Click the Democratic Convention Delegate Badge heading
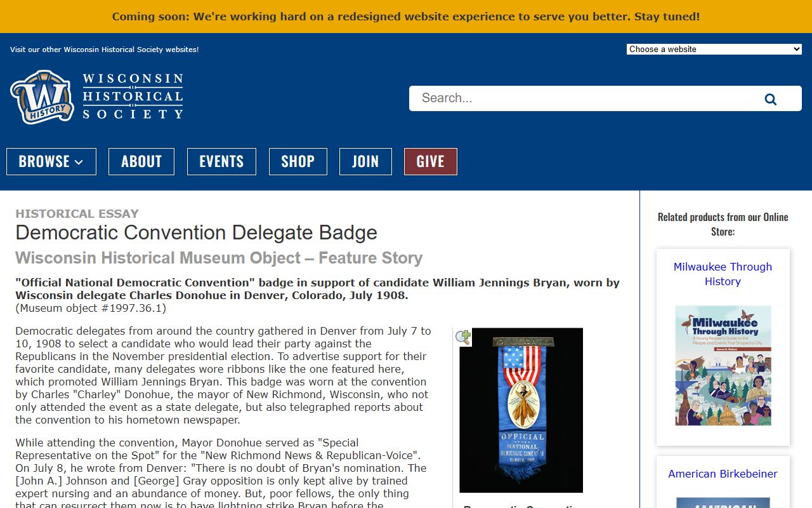The width and height of the screenshot is (812, 508). 196,232
